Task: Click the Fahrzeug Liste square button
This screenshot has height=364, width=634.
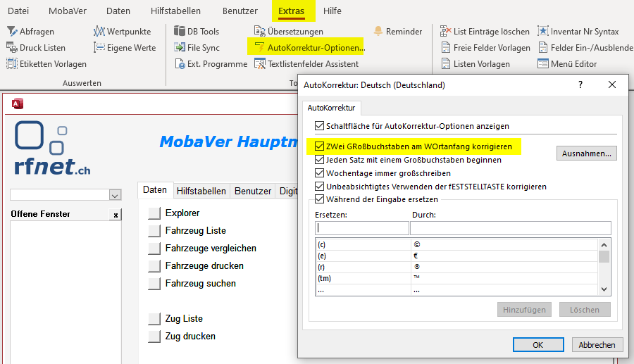Action: click(154, 231)
